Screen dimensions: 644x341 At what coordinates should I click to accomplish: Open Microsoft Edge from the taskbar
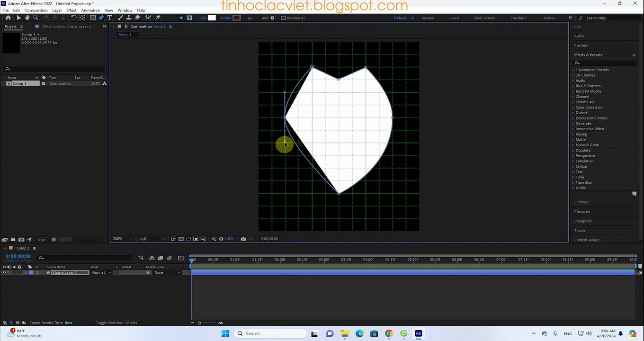pos(359,333)
